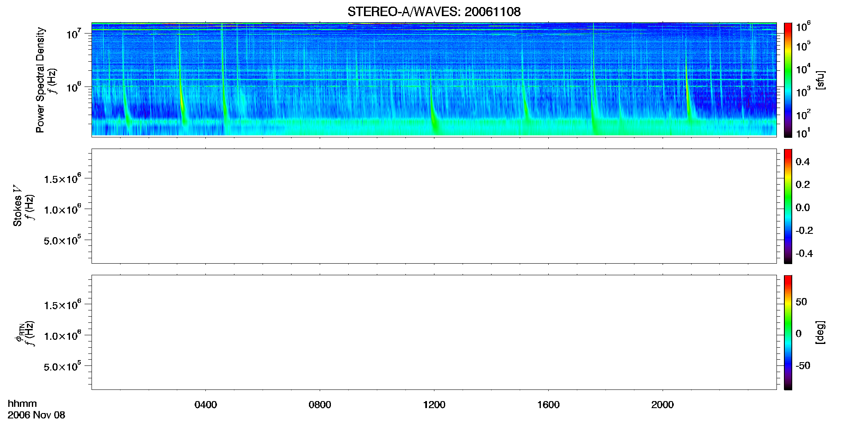Select the 0400 time axis label
The width and height of the screenshot is (868, 447).
pyautogui.click(x=206, y=405)
